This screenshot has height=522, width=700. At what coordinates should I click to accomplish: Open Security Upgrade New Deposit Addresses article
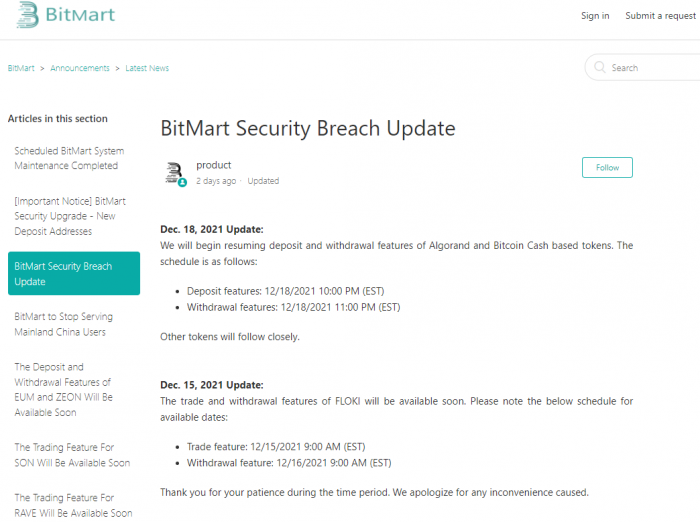70,216
